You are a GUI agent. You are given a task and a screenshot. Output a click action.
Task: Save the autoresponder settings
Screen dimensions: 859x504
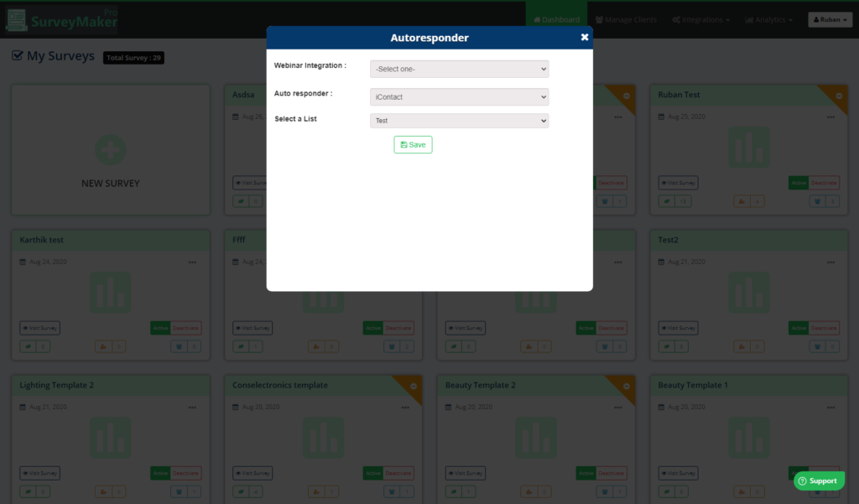pos(413,144)
